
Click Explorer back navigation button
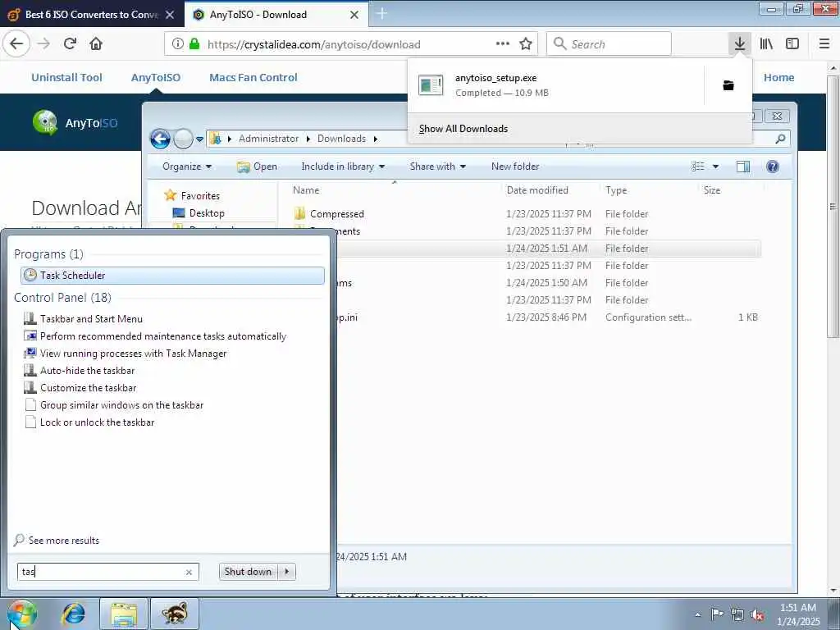point(160,139)
